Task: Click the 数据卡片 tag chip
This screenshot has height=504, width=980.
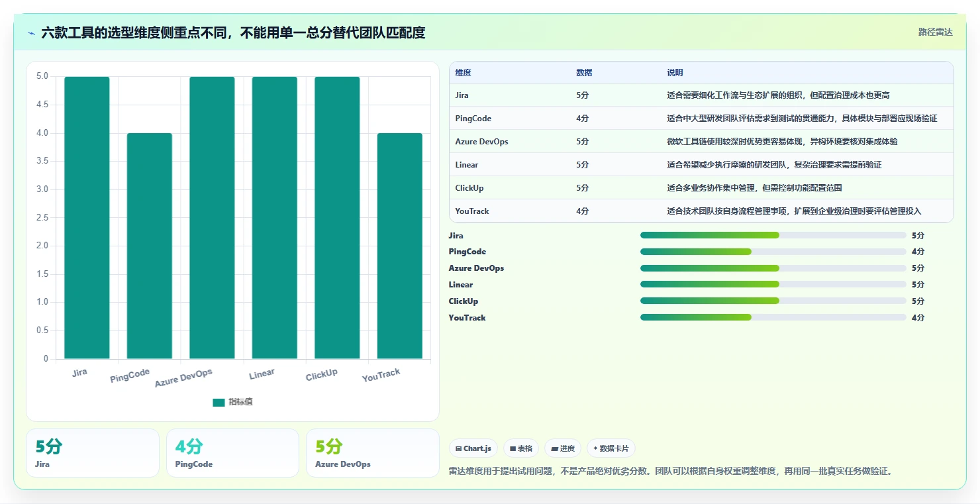Action: (x=611, y=448)
